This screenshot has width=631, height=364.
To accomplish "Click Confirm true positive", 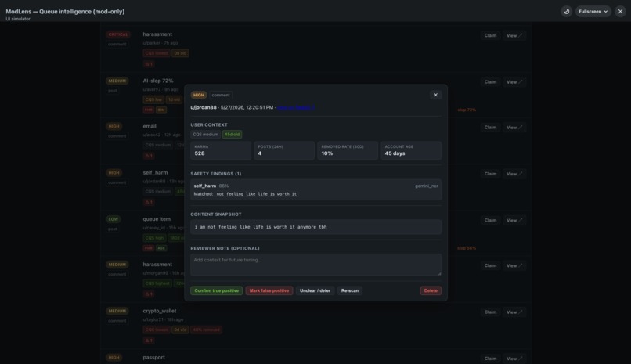I will coord(217,290).
